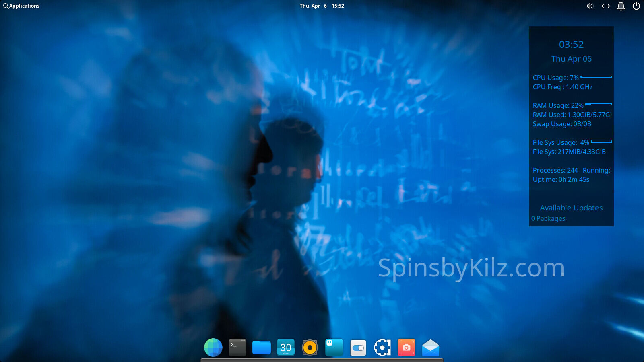This screenshot has height=362, width=644.
Task: Click the CPU Usage bar
Action: 596,77
